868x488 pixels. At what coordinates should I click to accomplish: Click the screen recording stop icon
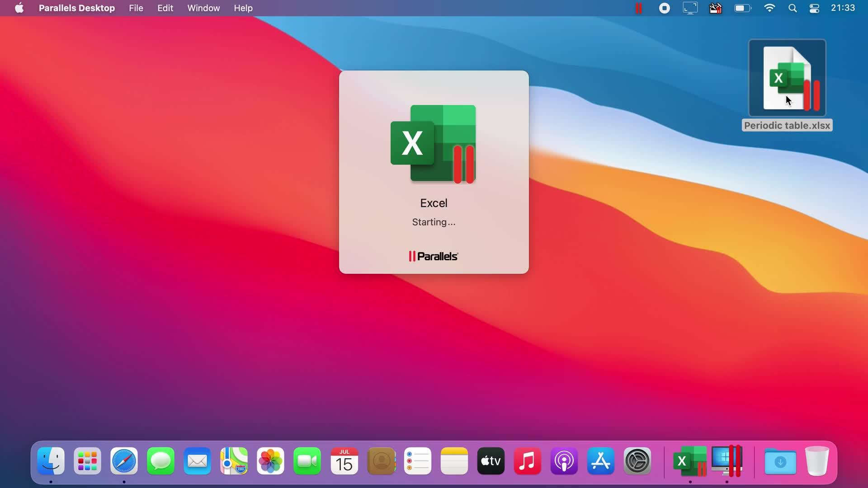click(664, 8)
